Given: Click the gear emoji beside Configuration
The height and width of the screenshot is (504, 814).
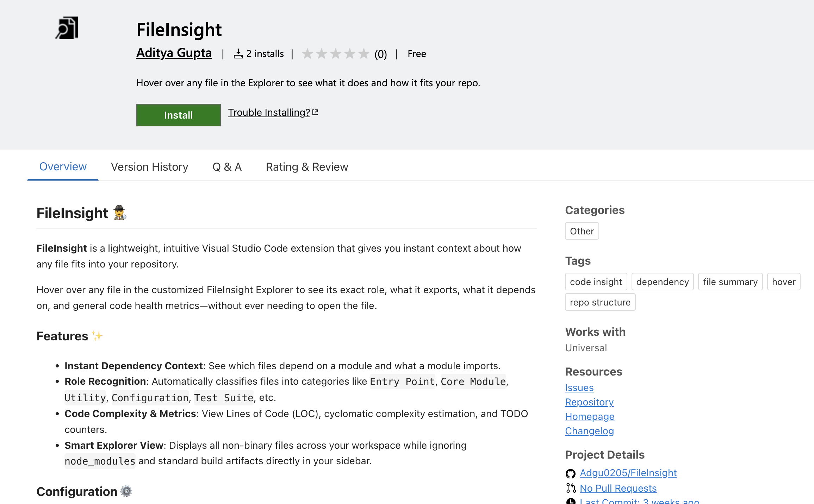Looking at the screenshot, I should tap(126, 491).
